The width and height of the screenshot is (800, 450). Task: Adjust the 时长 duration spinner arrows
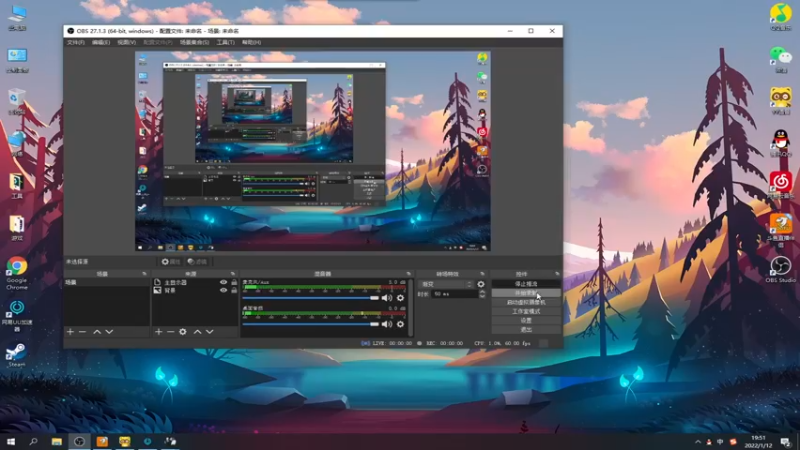pos(482,294)
